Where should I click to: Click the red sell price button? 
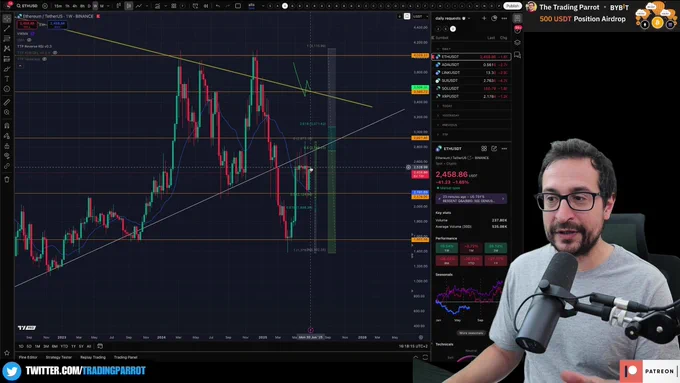(27, 25)
